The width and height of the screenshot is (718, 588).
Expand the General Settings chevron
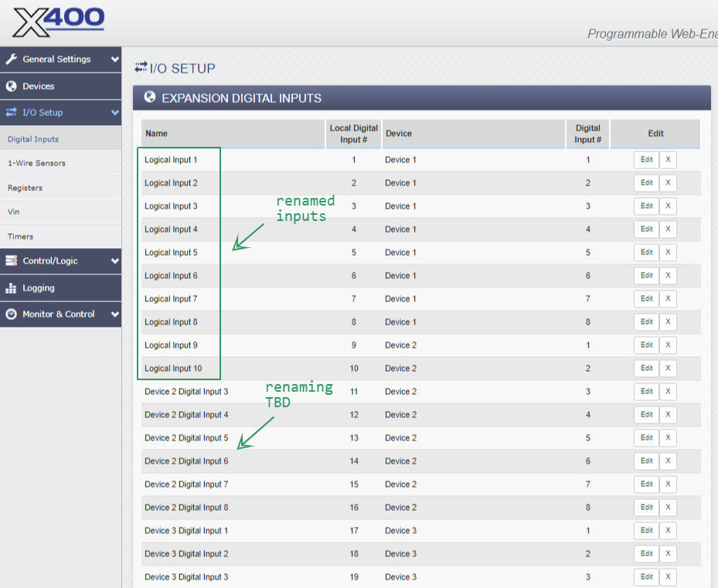(114, 59)
